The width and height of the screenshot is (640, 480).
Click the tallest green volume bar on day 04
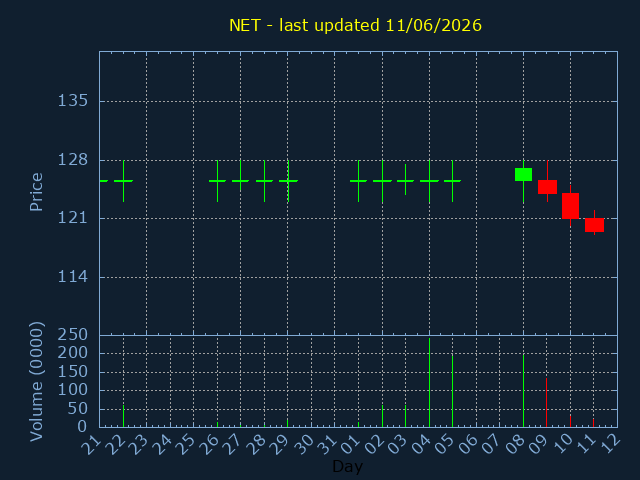[429, 382]
